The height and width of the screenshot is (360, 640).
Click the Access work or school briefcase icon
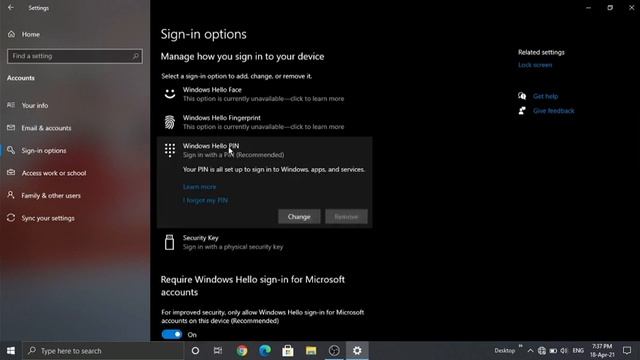(x=11, y=173)
